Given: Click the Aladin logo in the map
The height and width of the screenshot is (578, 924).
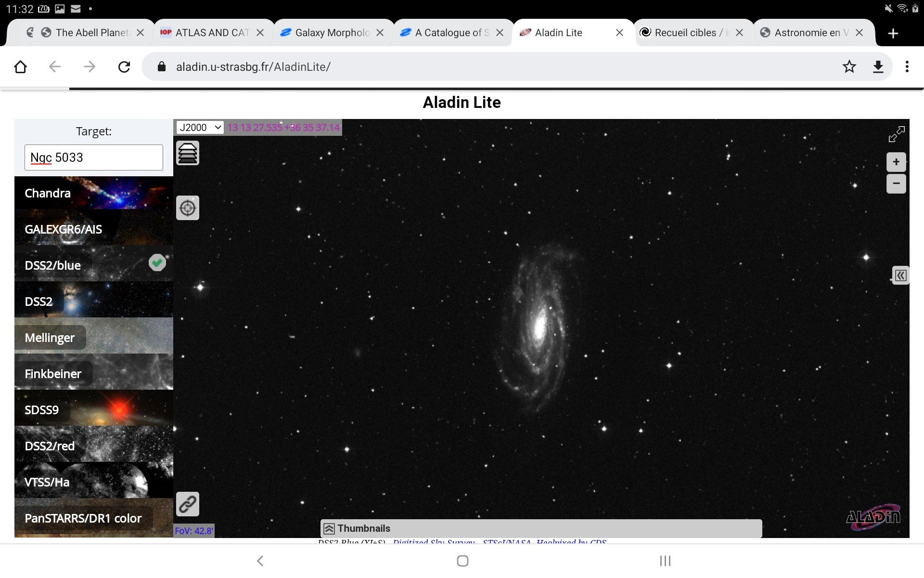Looking at the screenshot, I should tap(873, 517).
